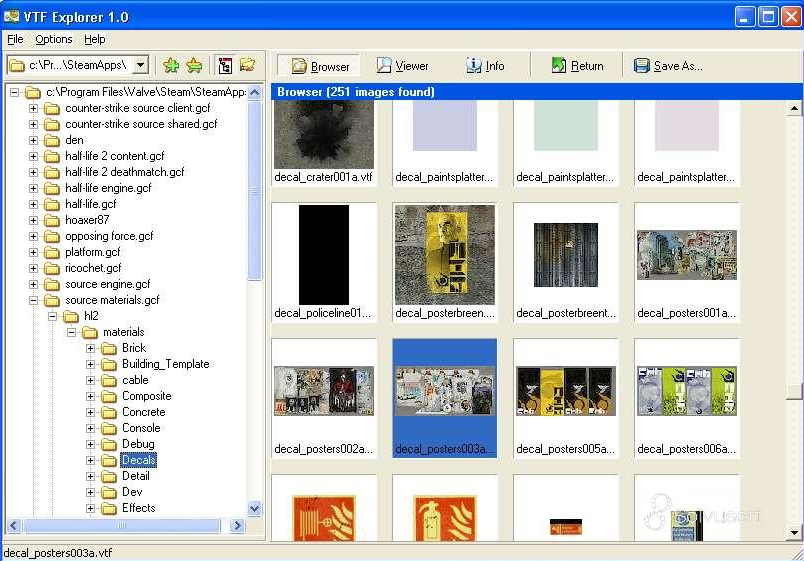Click the add favorite green star icon
This screenshot has width=804, height=561.
point(171,65)
